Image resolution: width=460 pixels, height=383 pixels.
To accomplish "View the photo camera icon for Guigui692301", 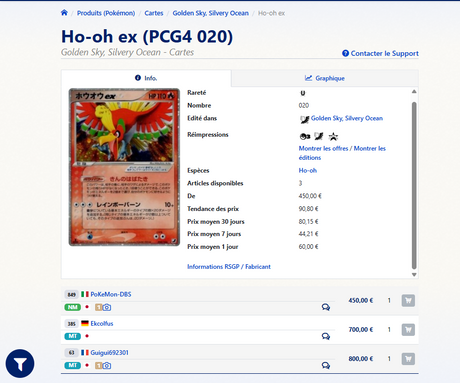I will pyautogui.click(x=107, y=366).
